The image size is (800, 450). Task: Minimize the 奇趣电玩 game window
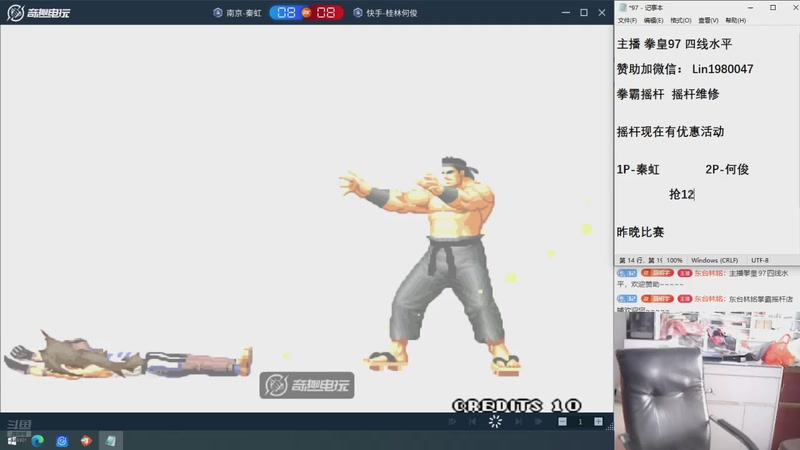[x=565, y=12]
